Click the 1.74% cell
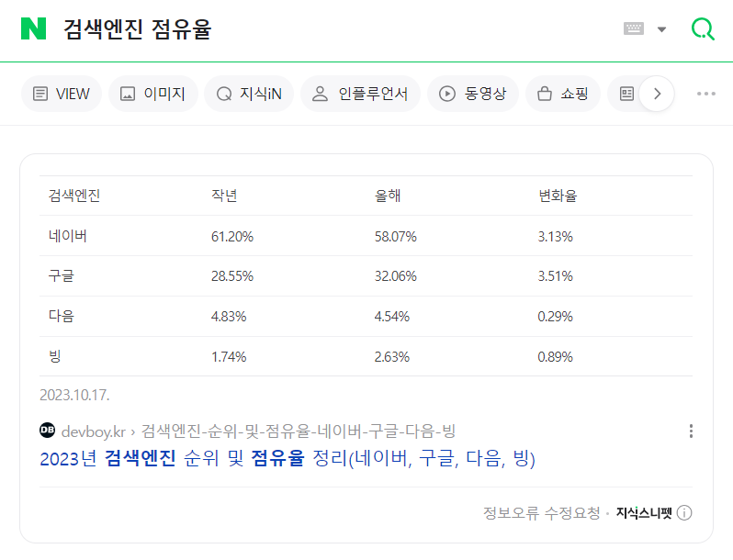This screenshot has width=733, height=560. [229, 357]
